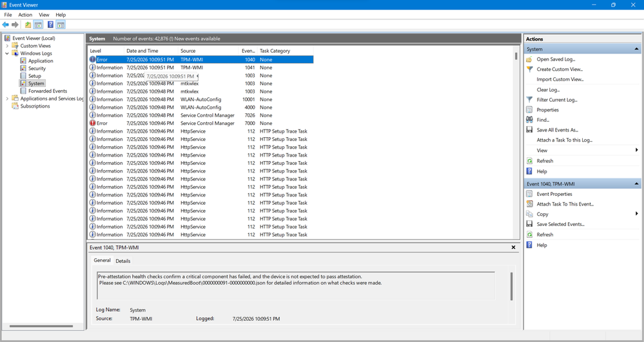Click Save Selected Events disk icon
The height and width of the screenshot is (342, 644).
pyautogui.click(x=529, y=224)
